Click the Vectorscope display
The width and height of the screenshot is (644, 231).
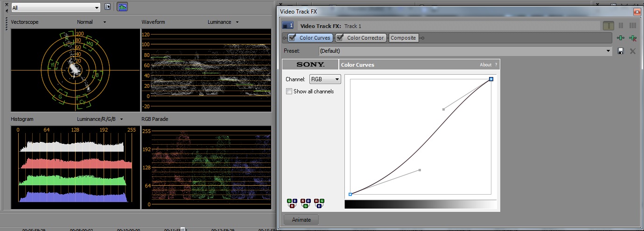coord(75,70)
